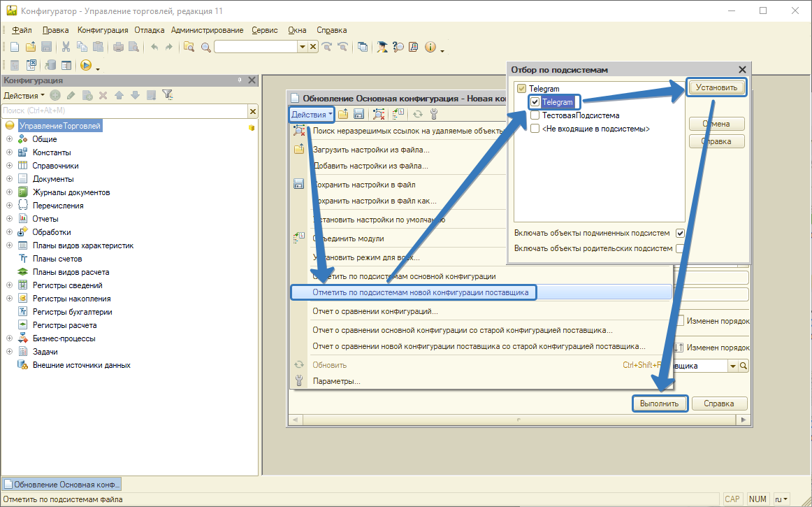Click the save settings floppy icon in update window

tap(358, 115)
